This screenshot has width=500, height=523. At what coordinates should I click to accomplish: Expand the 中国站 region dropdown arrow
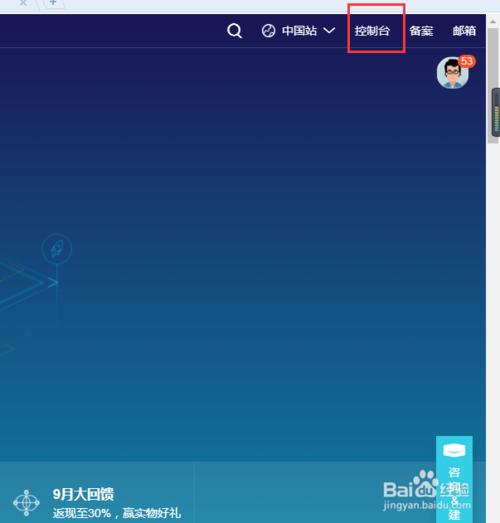coord(329,31)
